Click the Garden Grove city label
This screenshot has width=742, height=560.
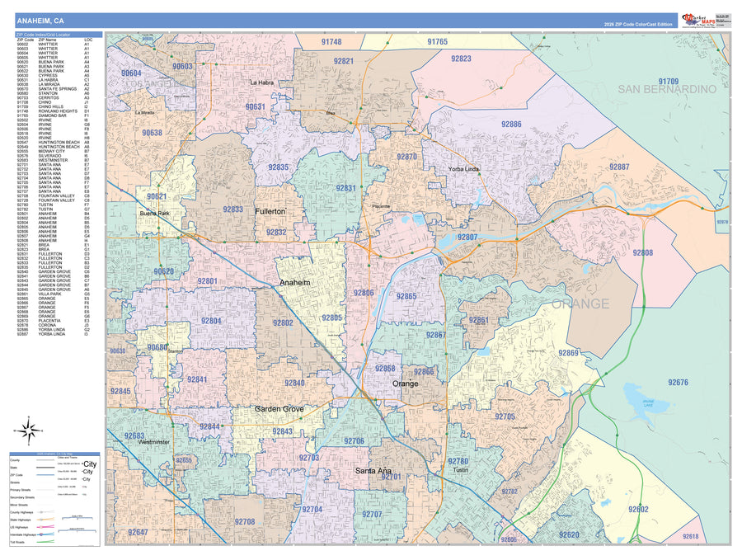tap(279, 409)
